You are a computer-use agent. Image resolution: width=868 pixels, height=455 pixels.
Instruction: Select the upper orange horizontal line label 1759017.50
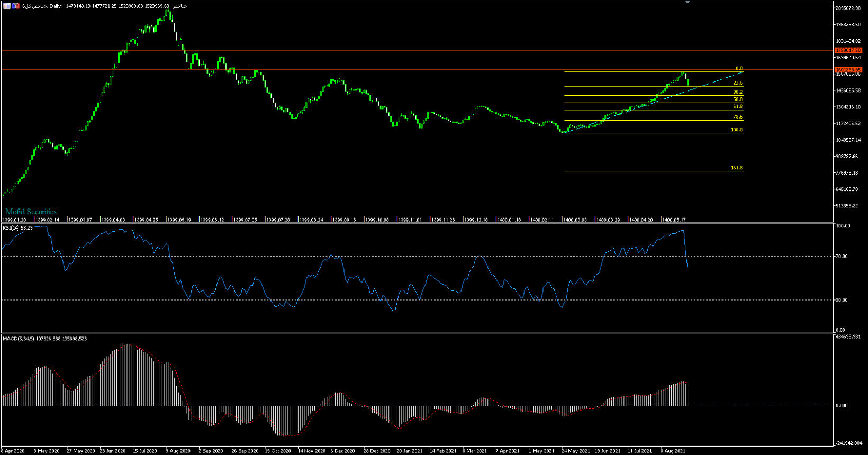pos(848,50)
